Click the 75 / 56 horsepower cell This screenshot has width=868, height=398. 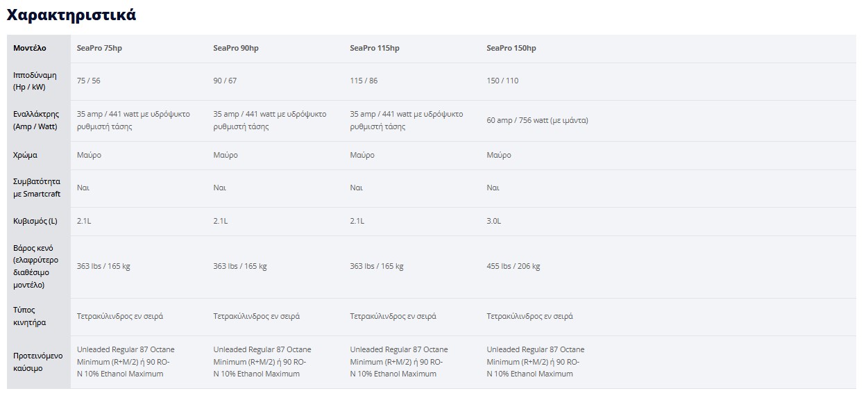[88, 81]
